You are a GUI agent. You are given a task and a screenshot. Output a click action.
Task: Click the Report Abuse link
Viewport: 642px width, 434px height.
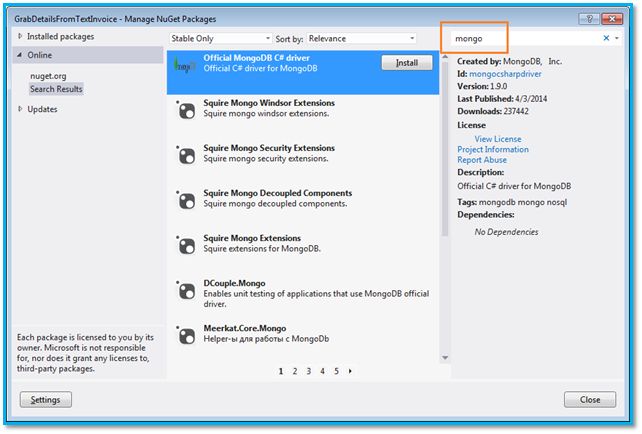click(482, 160)
